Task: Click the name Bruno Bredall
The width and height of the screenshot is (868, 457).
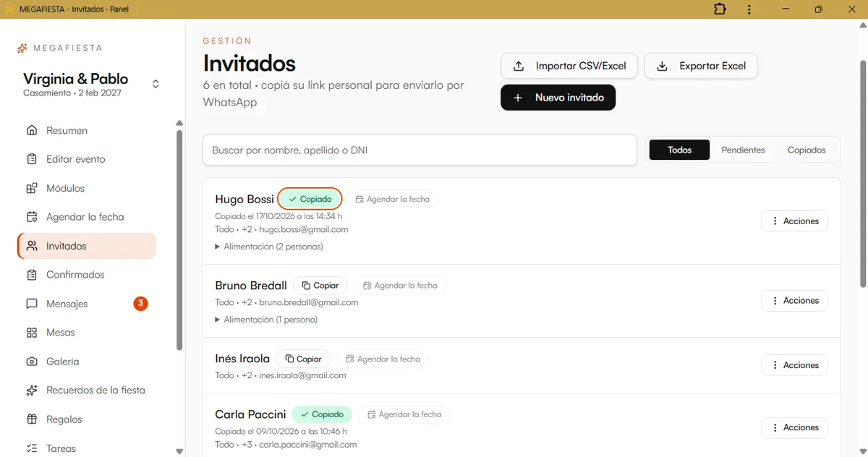Action: pyautogui.click(x=251, y=286)
